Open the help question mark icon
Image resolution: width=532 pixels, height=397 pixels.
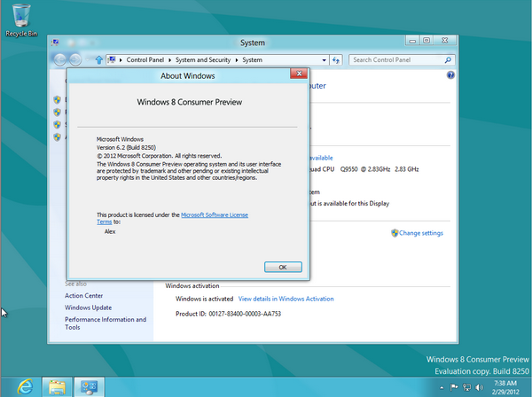click(x=451, y=77)
